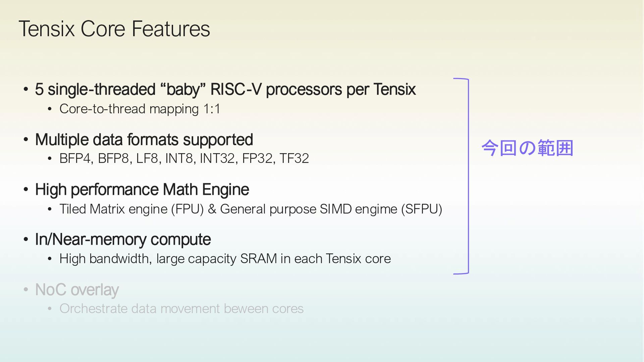644x362 pixels.
Task: Click the High performance Math Engine heading
Action: click(142, 190)
